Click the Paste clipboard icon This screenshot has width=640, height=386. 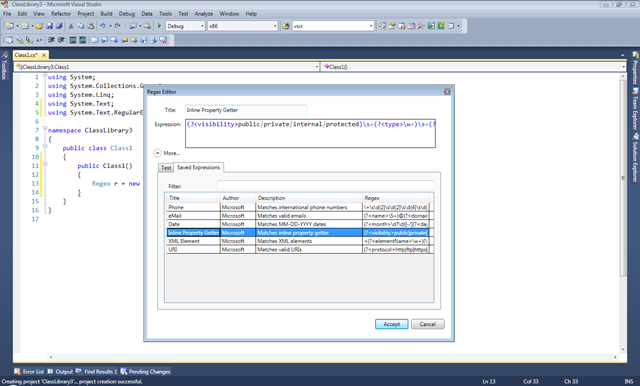pos(91,26)
